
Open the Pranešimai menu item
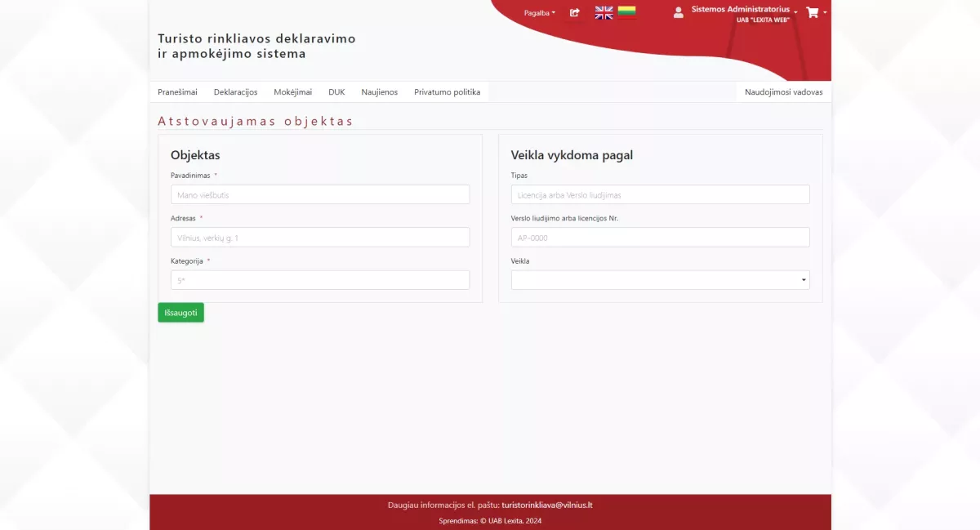tap(177, 92)
